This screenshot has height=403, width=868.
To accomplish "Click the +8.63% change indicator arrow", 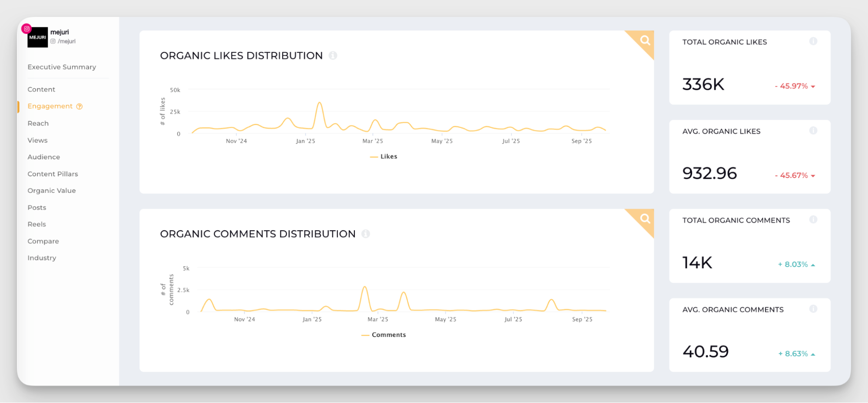I will point(813,354).
